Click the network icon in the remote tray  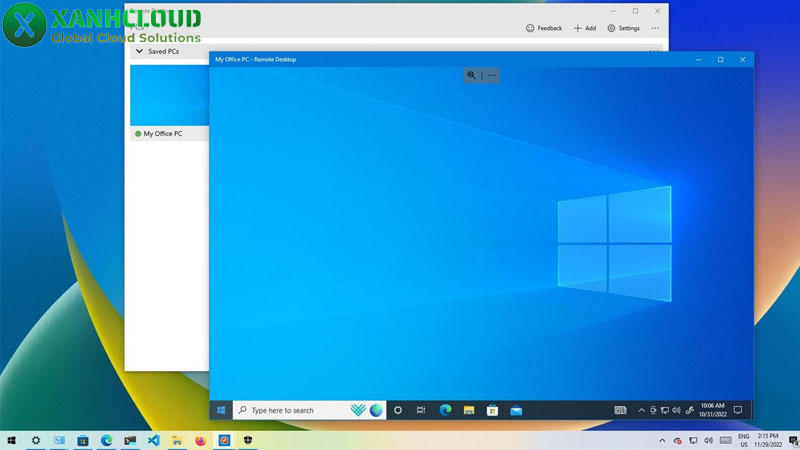665,410
